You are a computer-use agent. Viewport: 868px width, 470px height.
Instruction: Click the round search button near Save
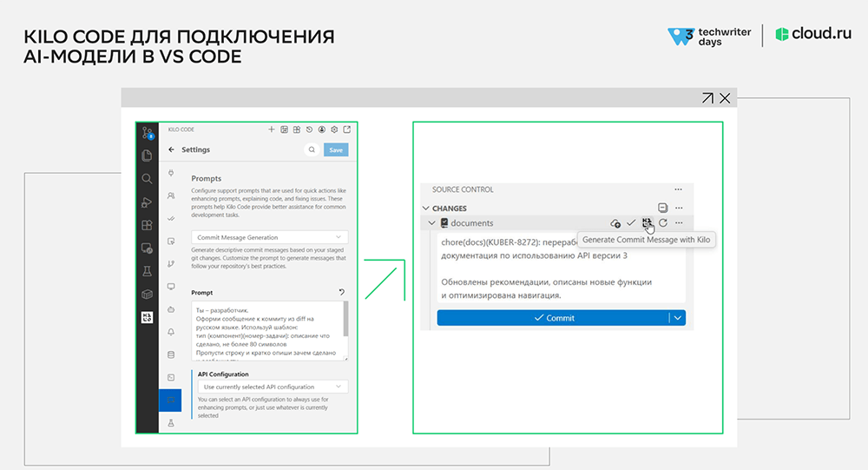312,149
